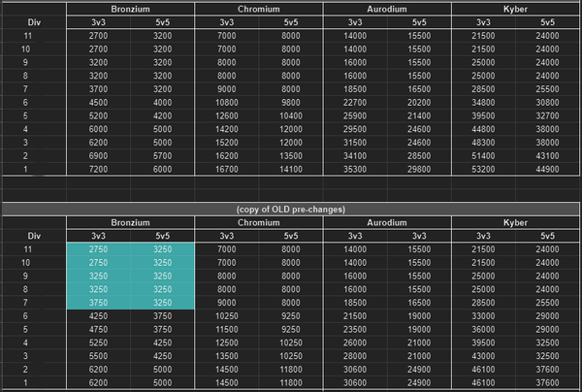Click the cell containing 5250
The height and width of the screenshot is (392, 582).
98,343
